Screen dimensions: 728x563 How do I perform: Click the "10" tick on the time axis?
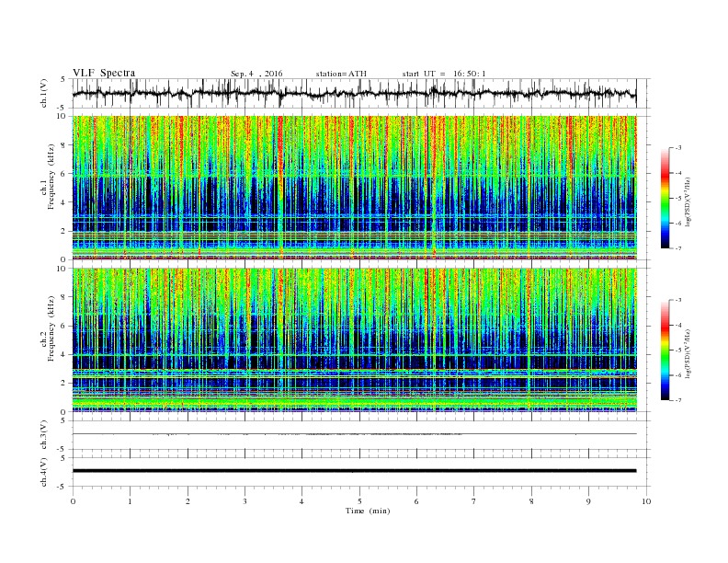tap(646, 501)
